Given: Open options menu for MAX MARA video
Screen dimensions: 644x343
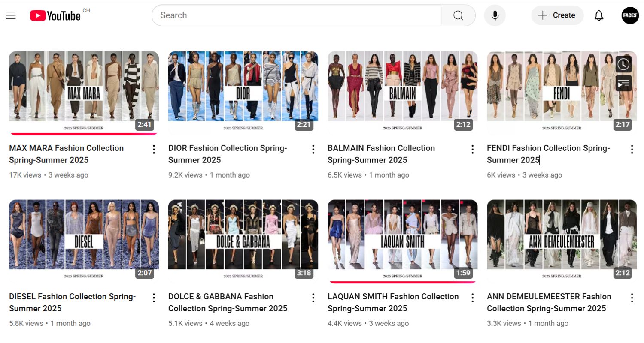Looking at the screenshot, I should [x=154, y=149].
